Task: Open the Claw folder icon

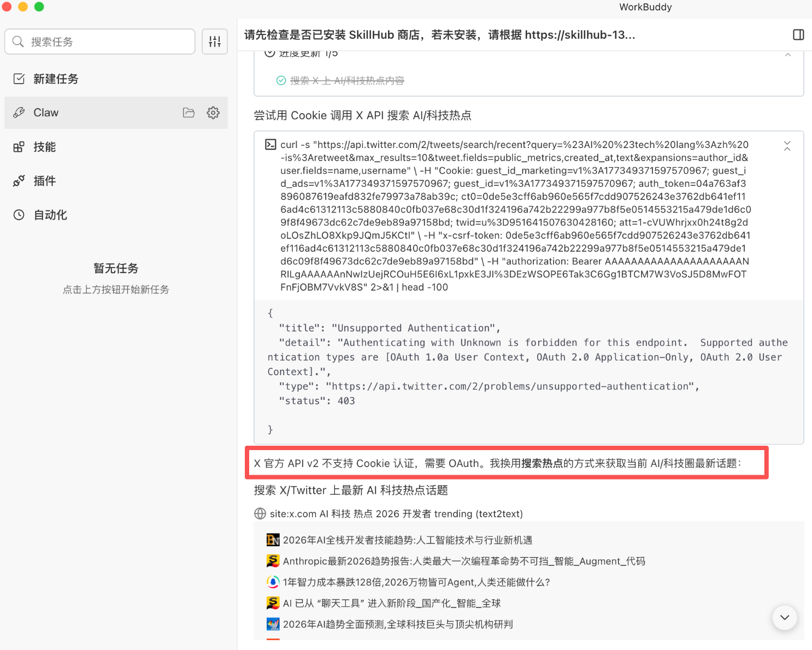Action: point(189,113)
